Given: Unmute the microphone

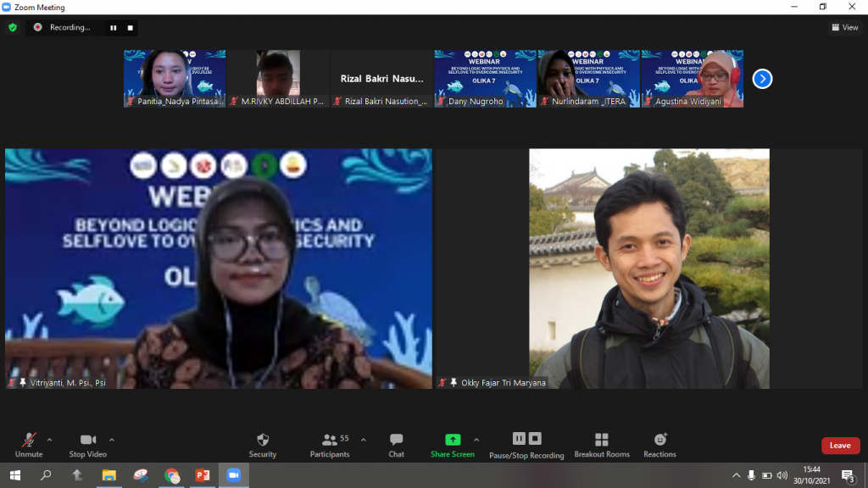Looking at the screenshot, I should click(29, 445).
